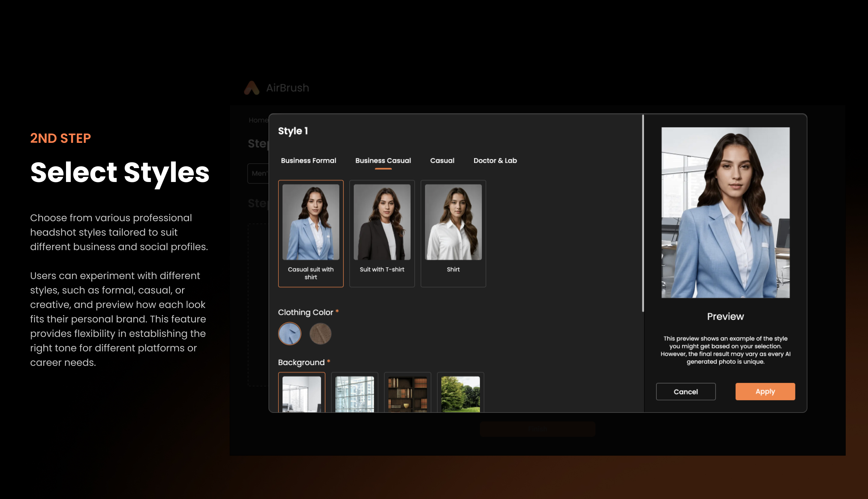868x499 pixels.
Task: Select the green park background thumbnail
Action: (461, 393)
